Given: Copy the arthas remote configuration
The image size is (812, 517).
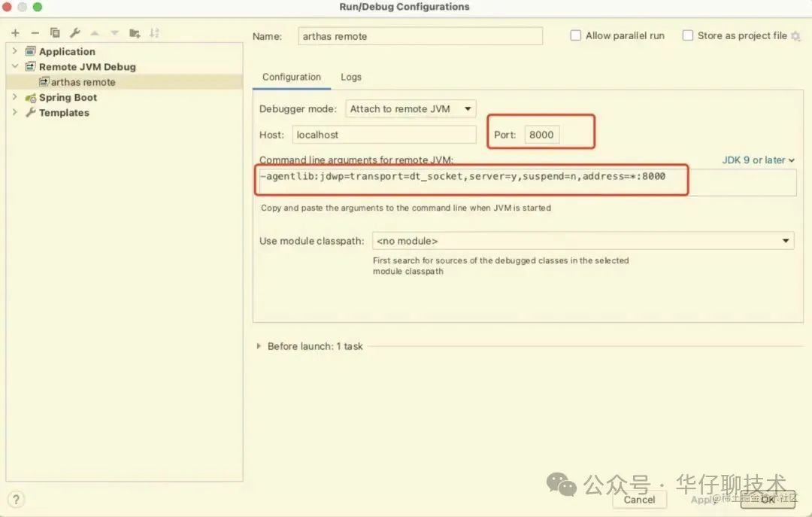Looking at the screenshot, I should (x=53, y=32).
